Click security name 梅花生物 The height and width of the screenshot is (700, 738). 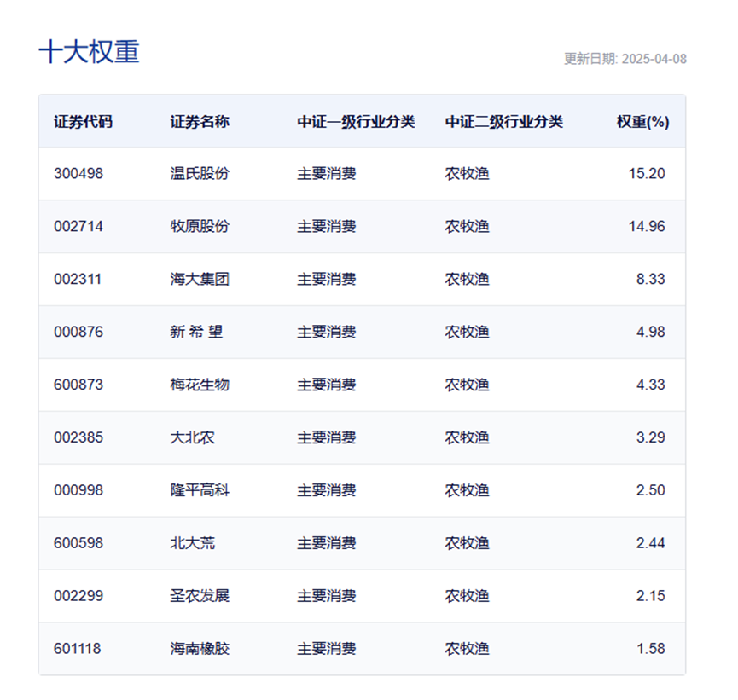[x=200, y=385]
